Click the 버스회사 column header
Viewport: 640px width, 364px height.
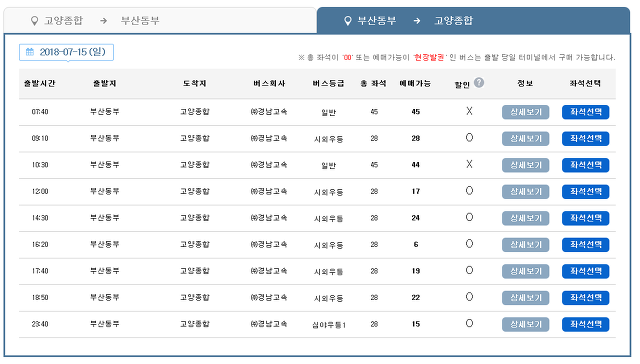269,84
